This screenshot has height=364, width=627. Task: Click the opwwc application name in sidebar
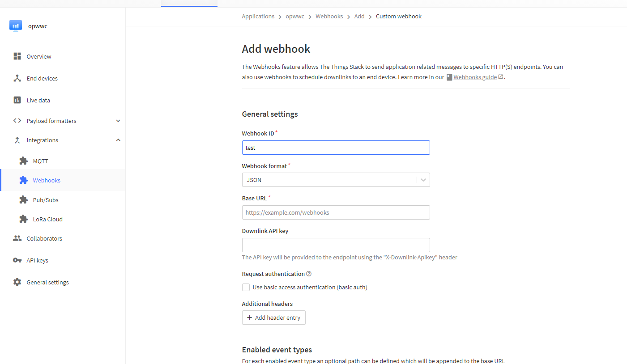(x=38, y=26)
